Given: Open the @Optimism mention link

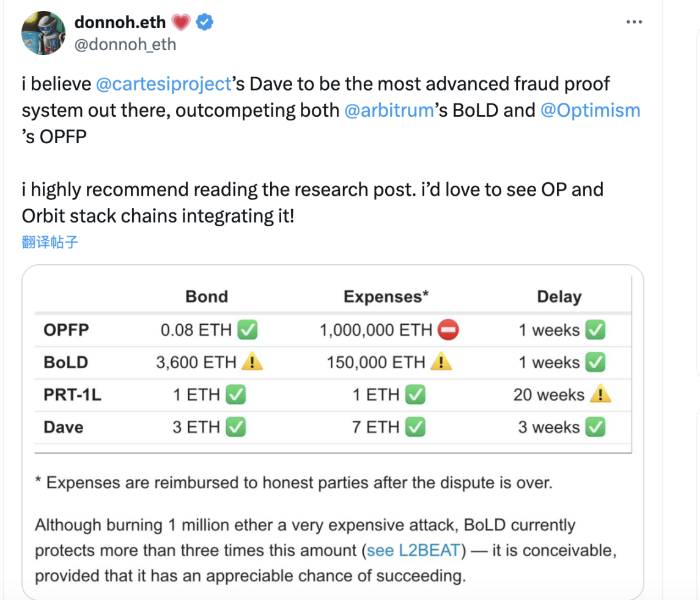Looking at the screenshot, I should pos(590,110).
